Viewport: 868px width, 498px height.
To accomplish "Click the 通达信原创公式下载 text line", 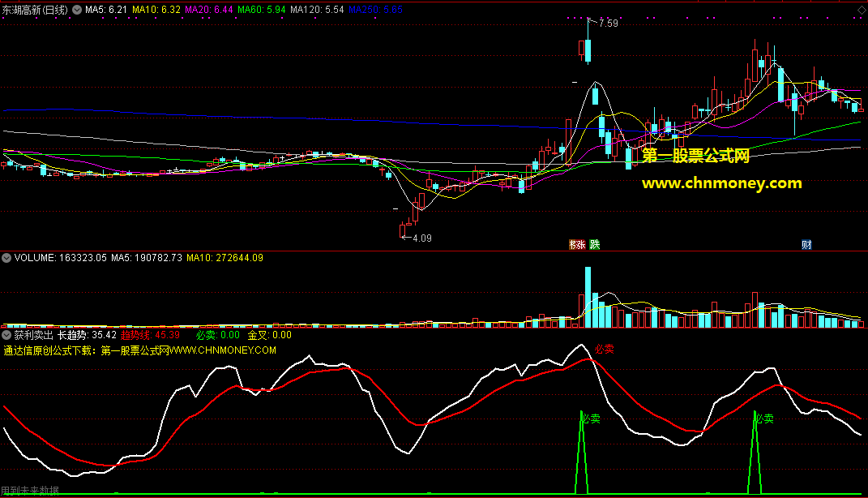I will click(x=139, y=350).
